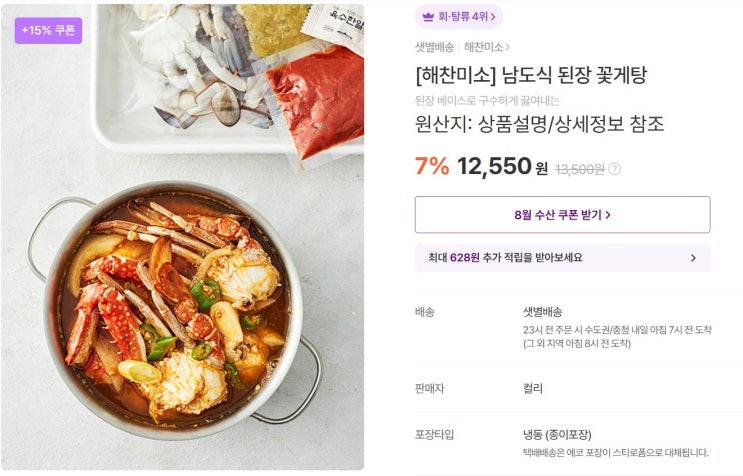The height and width of the screenshot is (476, 743).
Task: Click the chevron in 쿠폰 받기 button
Action: tap(608, 215)
